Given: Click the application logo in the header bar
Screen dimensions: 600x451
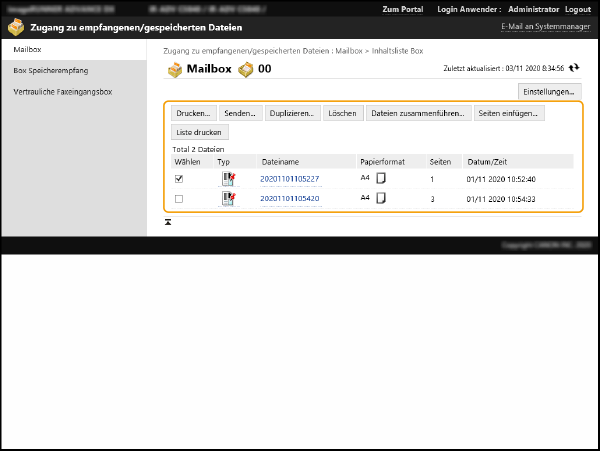Looking at the screenshot, I should click(15, 28).
